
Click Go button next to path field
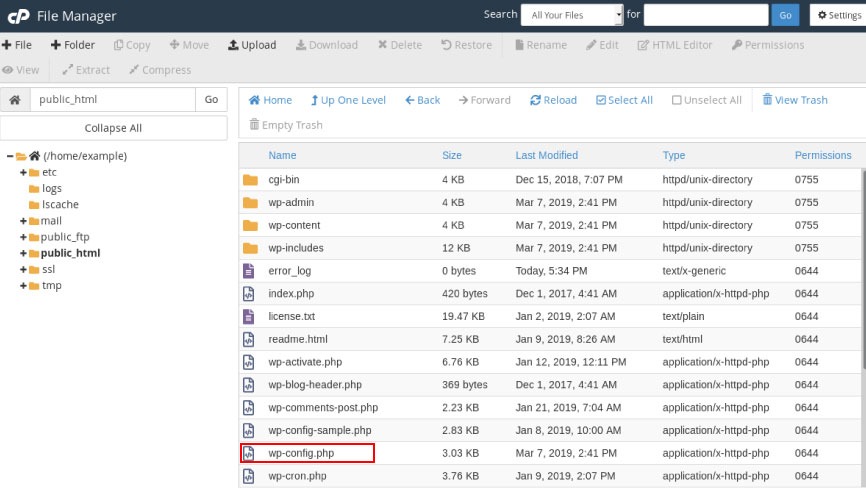pos(212,99)
